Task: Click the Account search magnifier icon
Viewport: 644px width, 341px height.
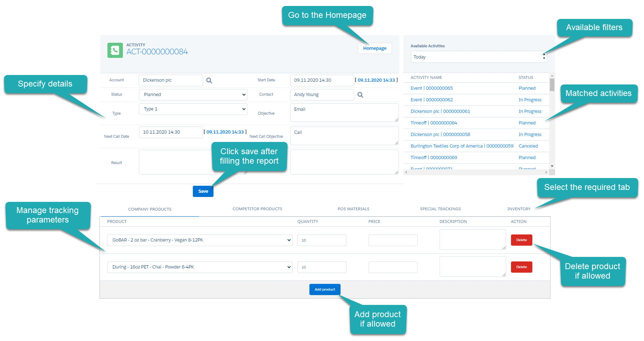Action: point(209,81)
